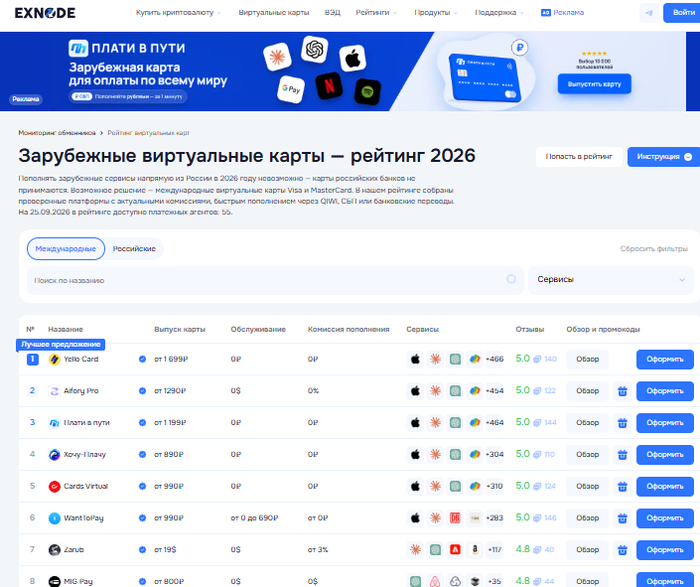700x587 pixels.
Task: Click the search magnifier icon
Action: coord(511,279)
